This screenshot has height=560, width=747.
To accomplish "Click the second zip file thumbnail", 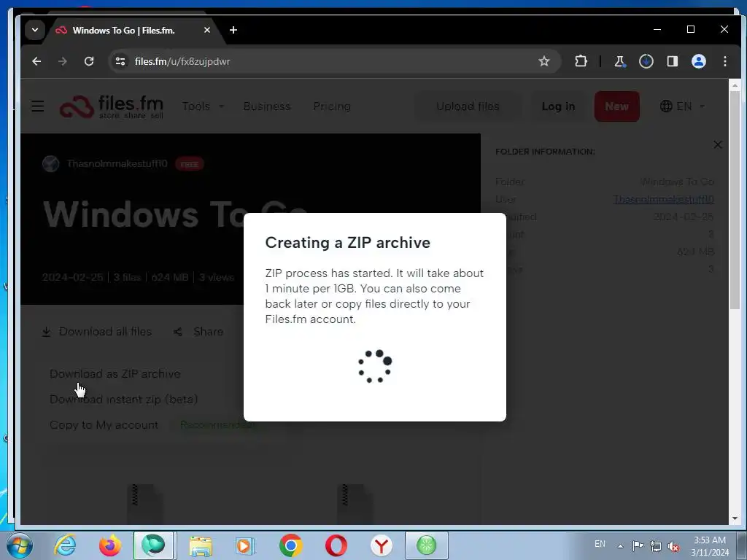I will [x=355, y=504].
